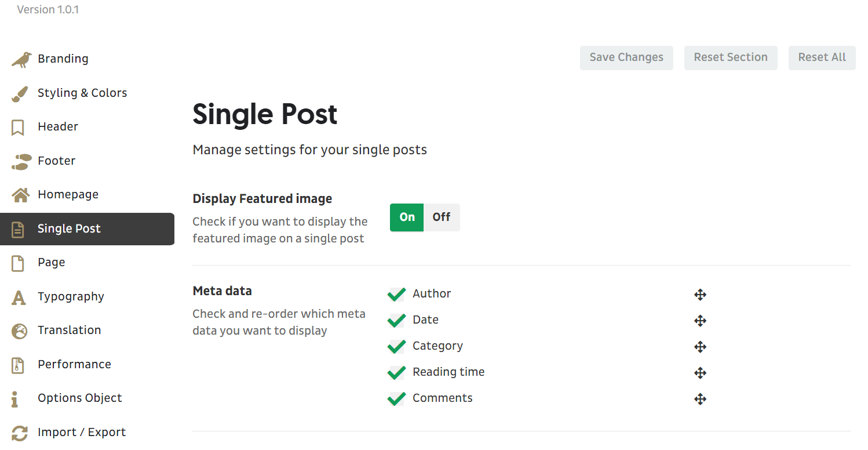Open the Page settings section
Viewport: 868px width, 450px height.
click(52, 263)
